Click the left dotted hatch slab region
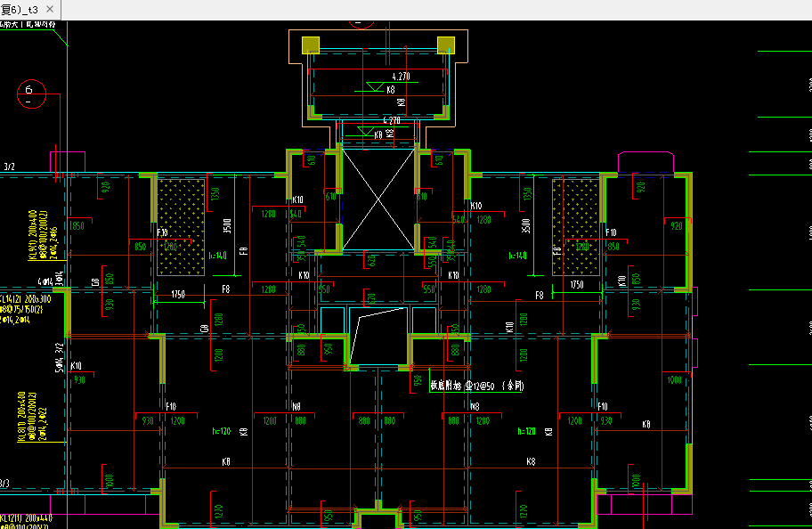 [x=181, y=227]
